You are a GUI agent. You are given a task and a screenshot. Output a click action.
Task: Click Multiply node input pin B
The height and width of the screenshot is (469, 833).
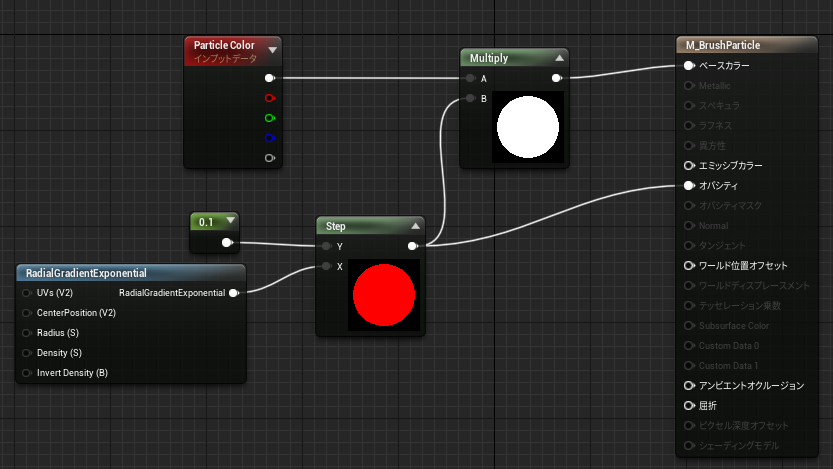470,98
